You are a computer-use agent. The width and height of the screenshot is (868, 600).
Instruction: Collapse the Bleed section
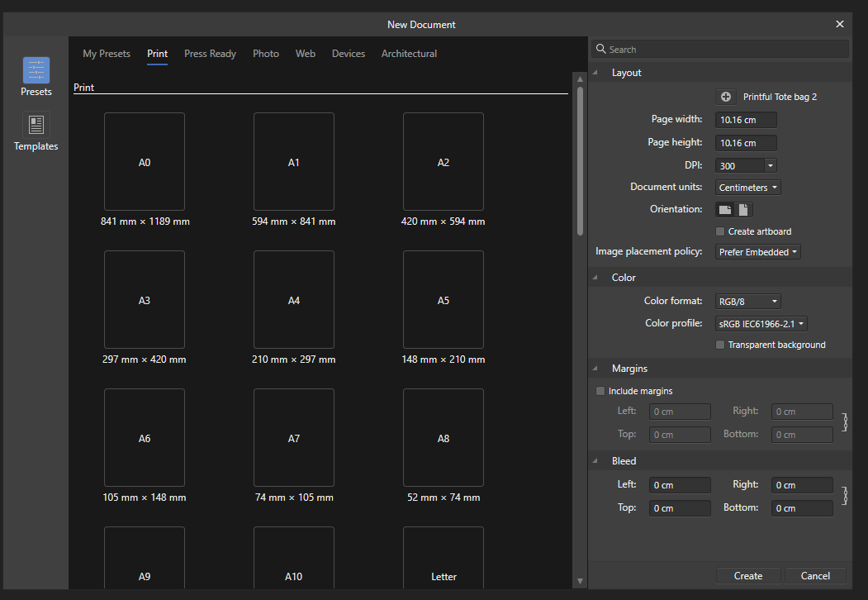pyautogui.click(x=595, y=461)
